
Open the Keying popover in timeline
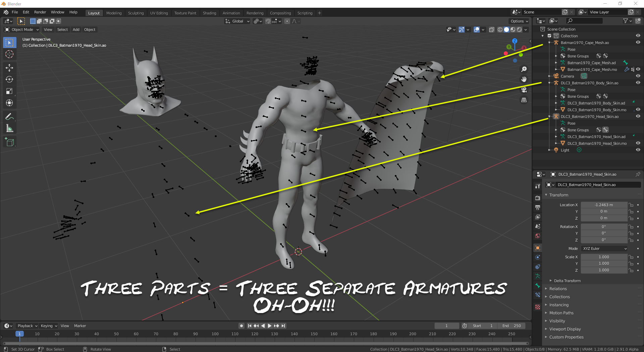click(x=49, y=326)
